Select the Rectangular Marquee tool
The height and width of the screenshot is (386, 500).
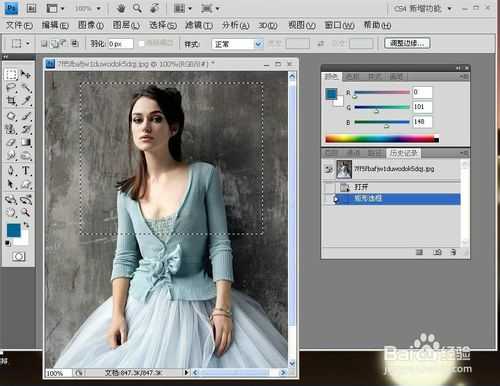11,74
